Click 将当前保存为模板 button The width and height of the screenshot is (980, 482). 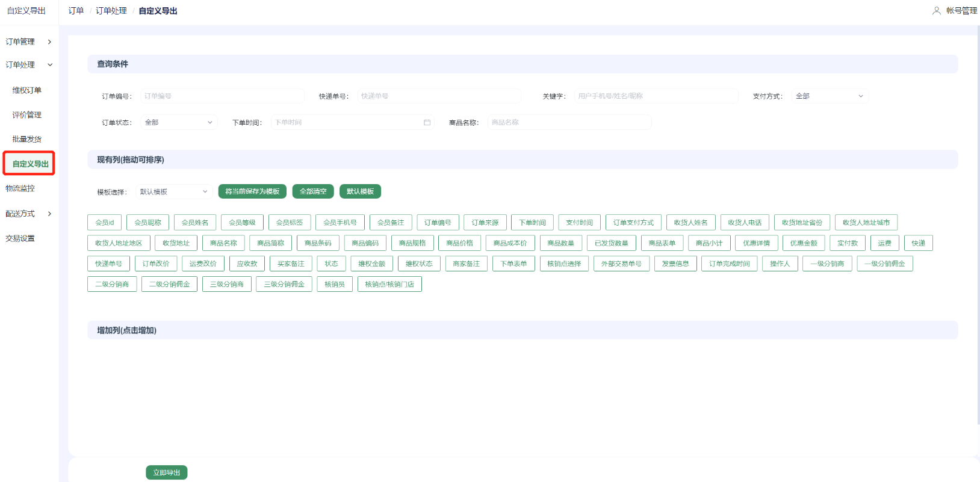click(x=252, y=191)
